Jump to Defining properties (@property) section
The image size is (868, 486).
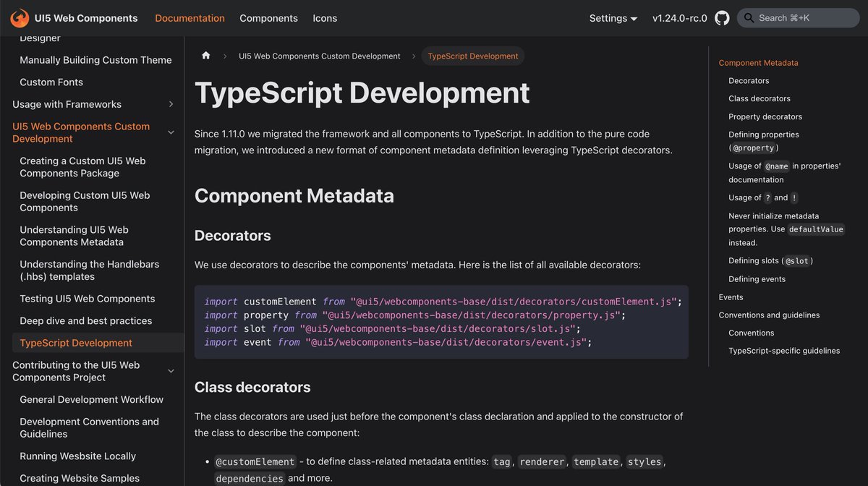coord(764,141)
